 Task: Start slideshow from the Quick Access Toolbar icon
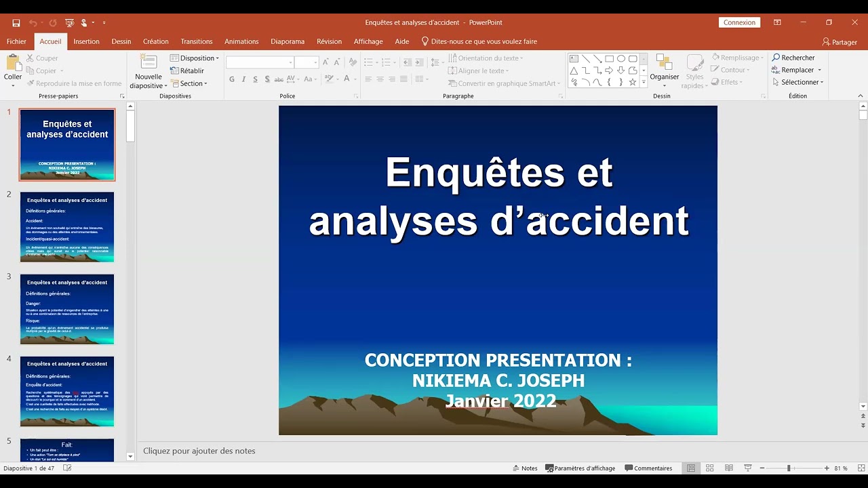tap(69, 22)
